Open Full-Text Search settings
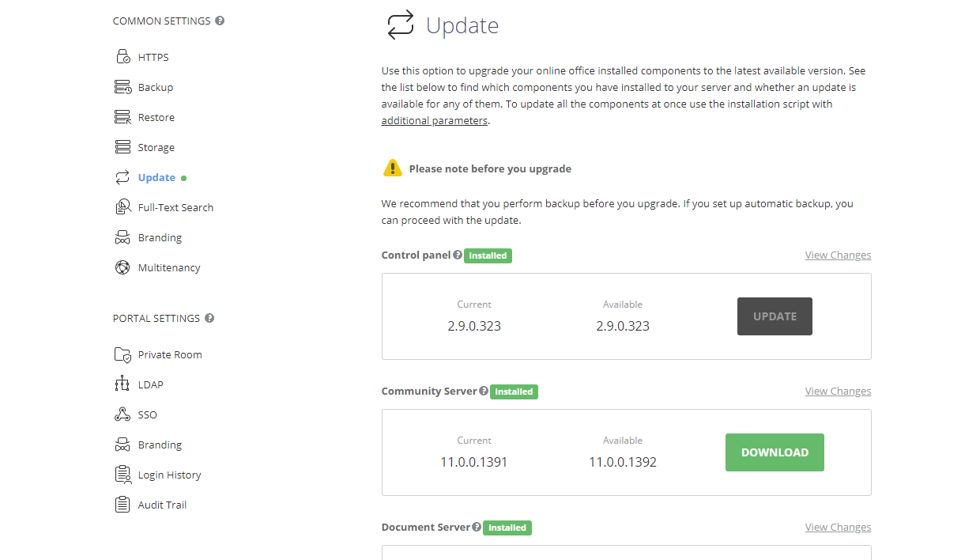 coord(123,206)
